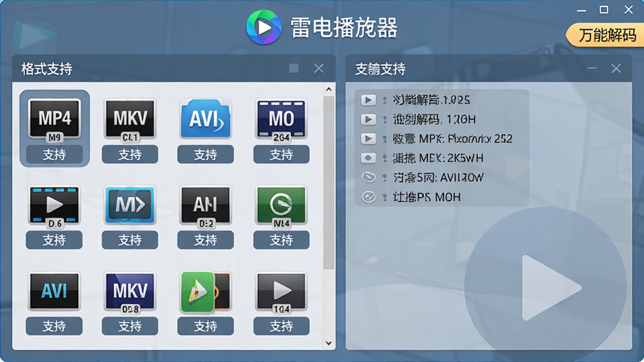Toggle the eye icon on the 2K5wH row
The image size is (644, 362).
tap(369, 158)
